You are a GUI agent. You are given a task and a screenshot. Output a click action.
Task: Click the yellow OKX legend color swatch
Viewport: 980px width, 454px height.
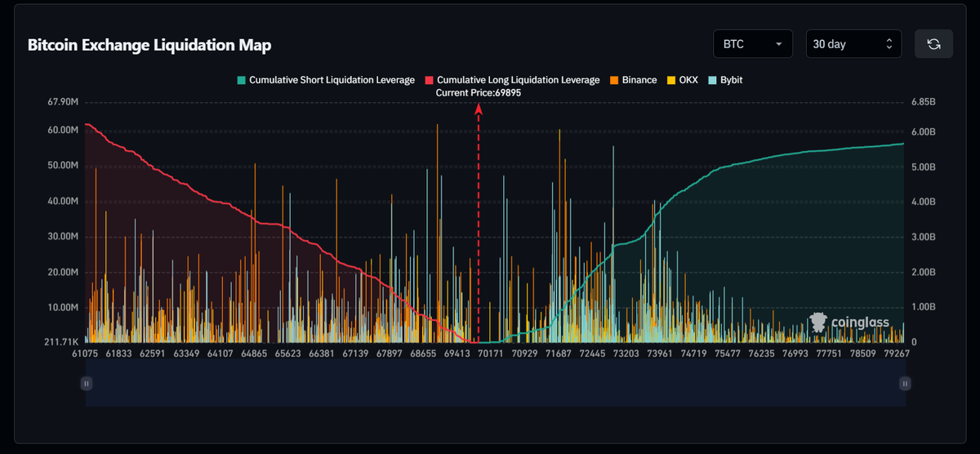click(672, 80)
